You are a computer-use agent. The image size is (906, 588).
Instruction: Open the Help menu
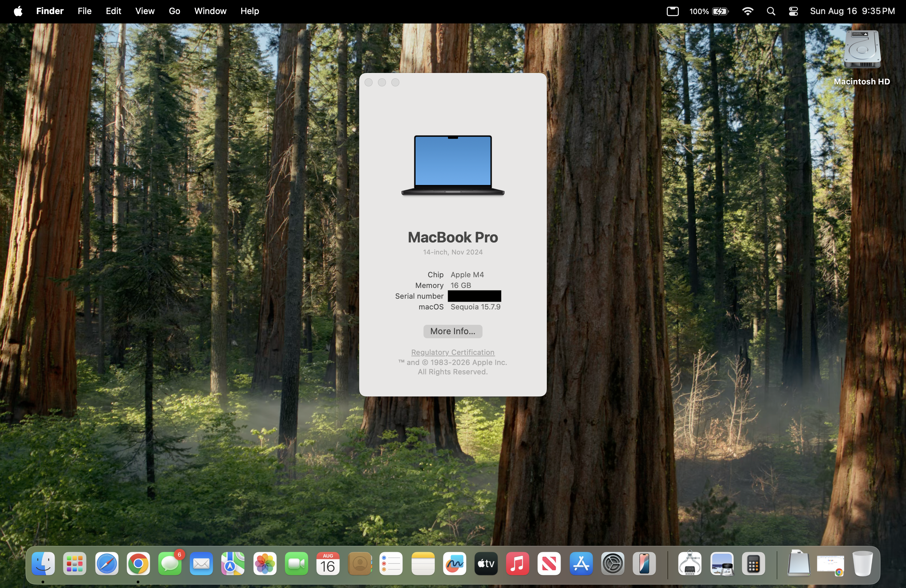250,11
